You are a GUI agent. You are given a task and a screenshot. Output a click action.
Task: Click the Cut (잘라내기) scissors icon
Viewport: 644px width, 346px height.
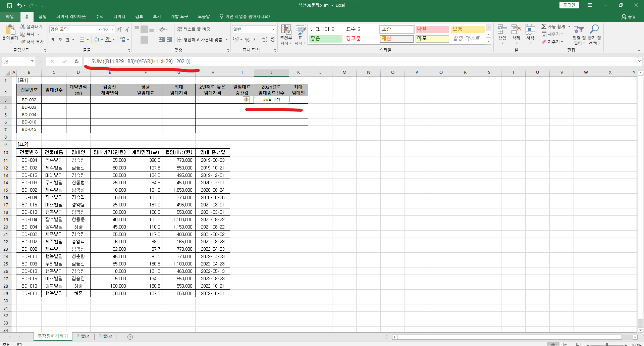23,27
